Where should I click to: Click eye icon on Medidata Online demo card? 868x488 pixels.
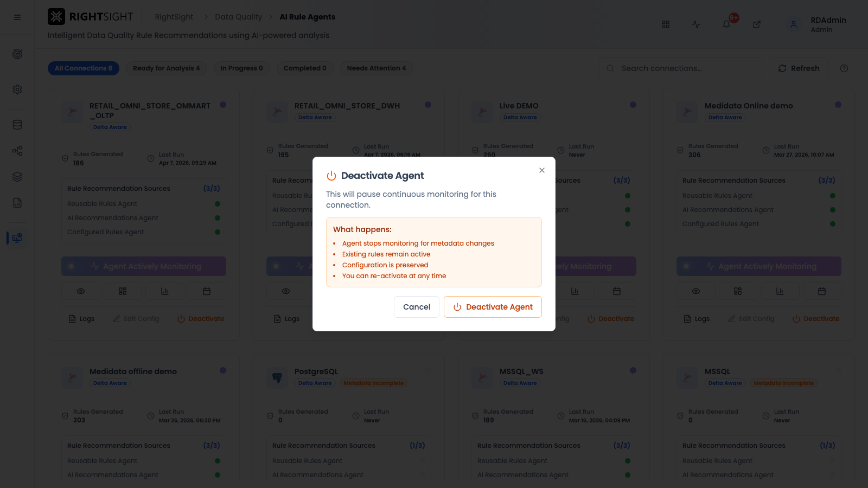coord(696,291)
